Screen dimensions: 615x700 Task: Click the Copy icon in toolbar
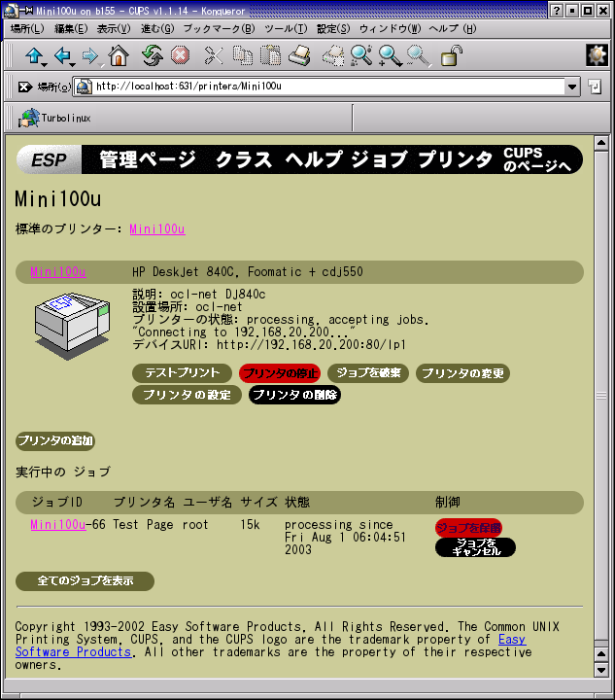(243, 56)
